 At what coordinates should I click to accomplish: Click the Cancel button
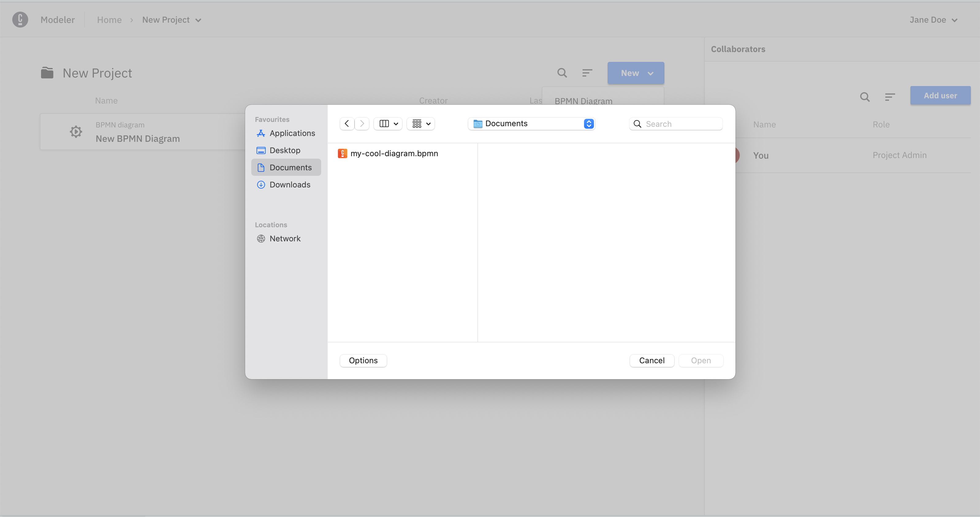pyautogui.click(x=651, y=360)
